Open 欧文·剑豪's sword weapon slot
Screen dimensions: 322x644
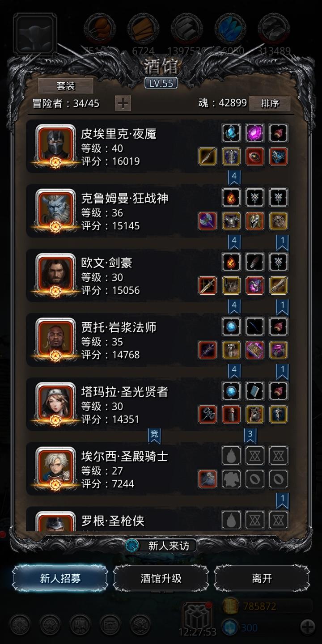pyautogui.click(x=208, y=285)
